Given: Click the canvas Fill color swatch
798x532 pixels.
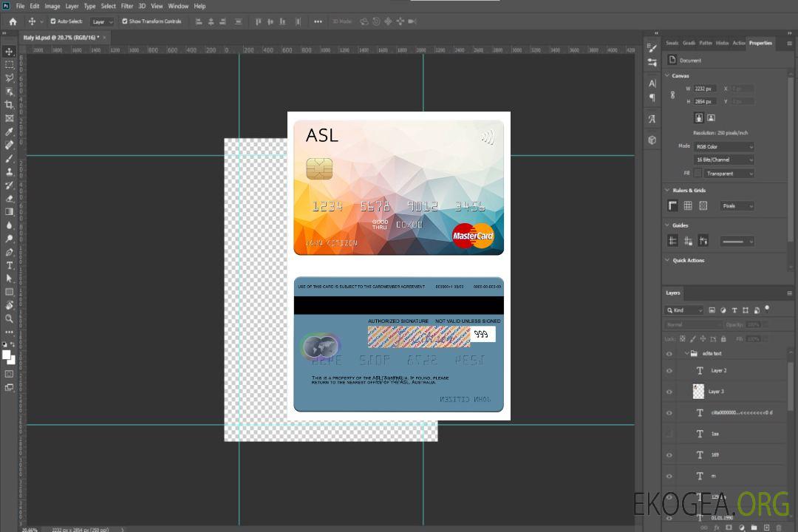Looking at the screenshot, I should point(698,174).
